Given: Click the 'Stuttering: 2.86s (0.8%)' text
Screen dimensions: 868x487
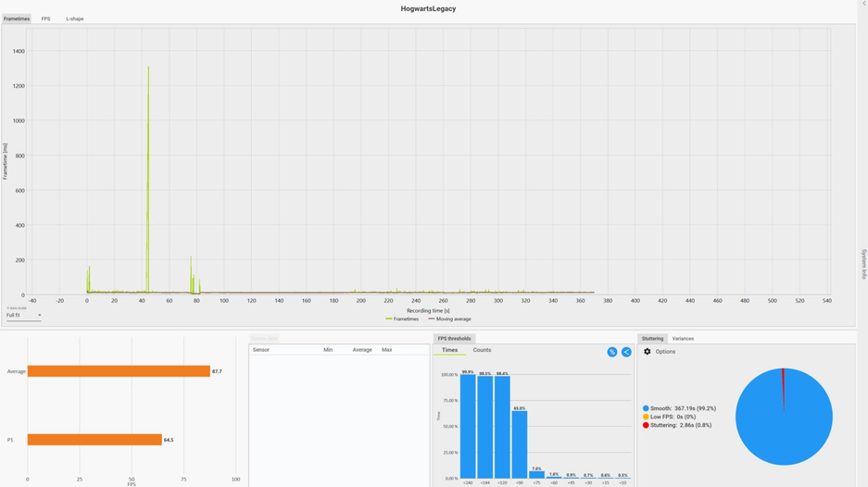Looking at the screenshot, I should point(681,426).
